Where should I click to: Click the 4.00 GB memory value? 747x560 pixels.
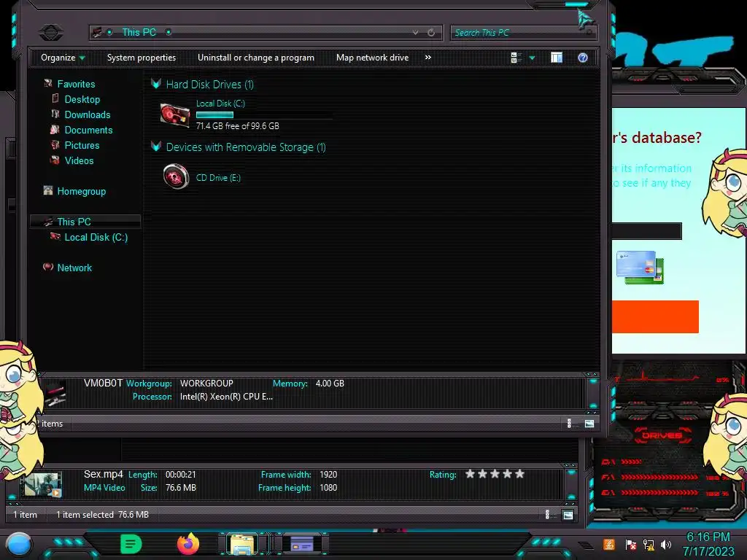click(x=330, y=384)
